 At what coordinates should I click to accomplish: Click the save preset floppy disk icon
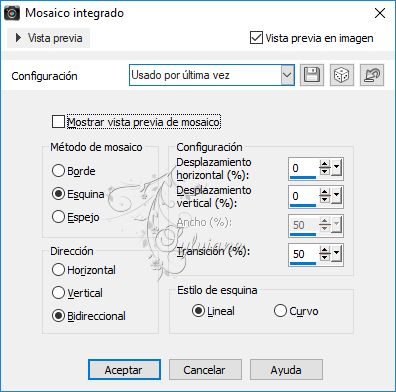click(x=312, y=75)
